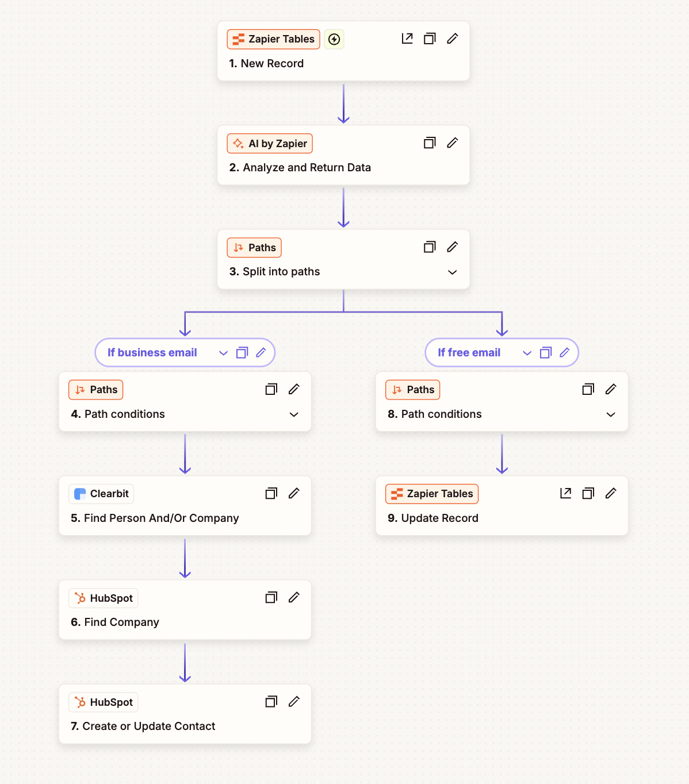Select the AI by Zapier app badge
This screenshot has width=689, height=784.
click(270, 143)
